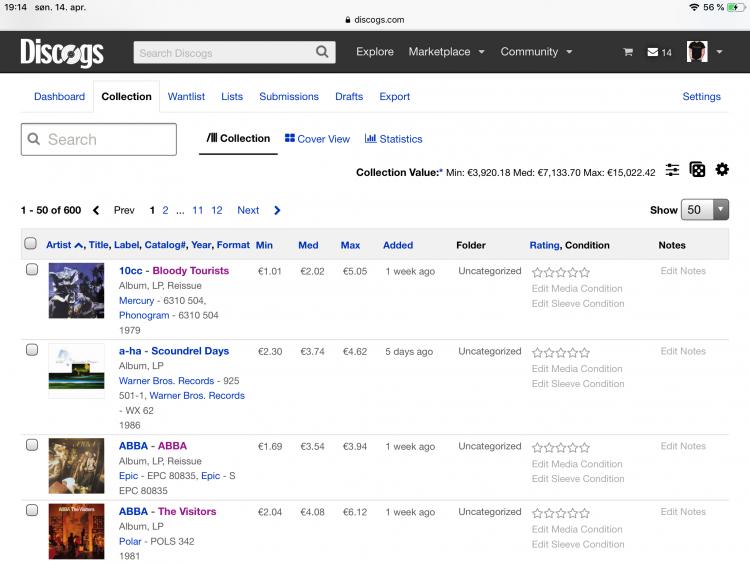Image resolution: width=750 pixels, height=563 pixels.
Task: Go to page 11
Action: (198, 210)
